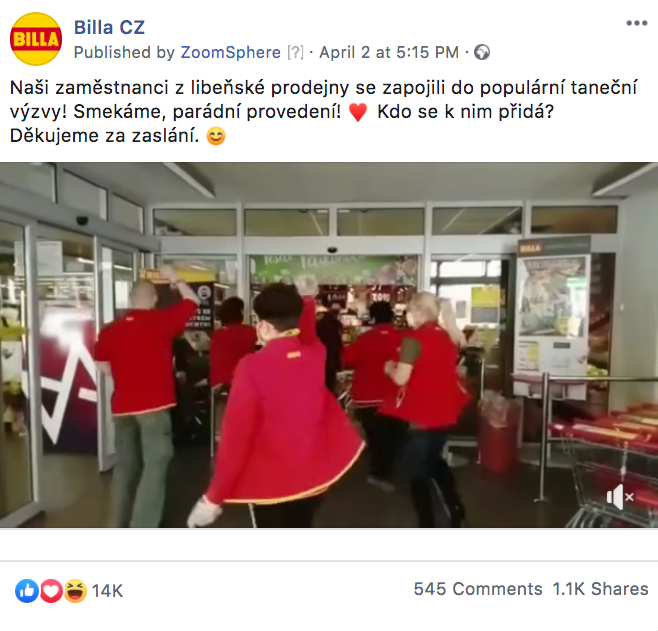
Task: Open the Billa CZ page name link
Action: click(109, 28)
